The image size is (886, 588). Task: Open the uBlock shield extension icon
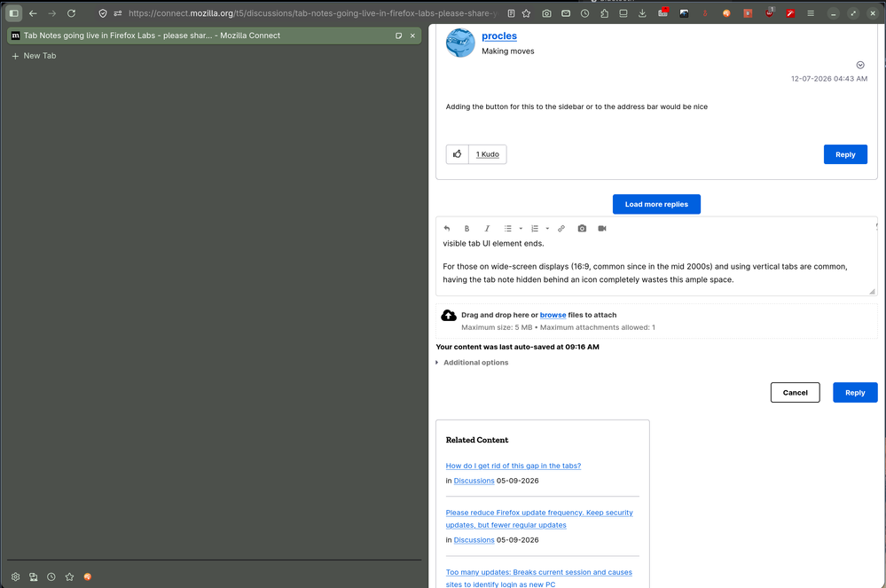click(x=769, y=12)
